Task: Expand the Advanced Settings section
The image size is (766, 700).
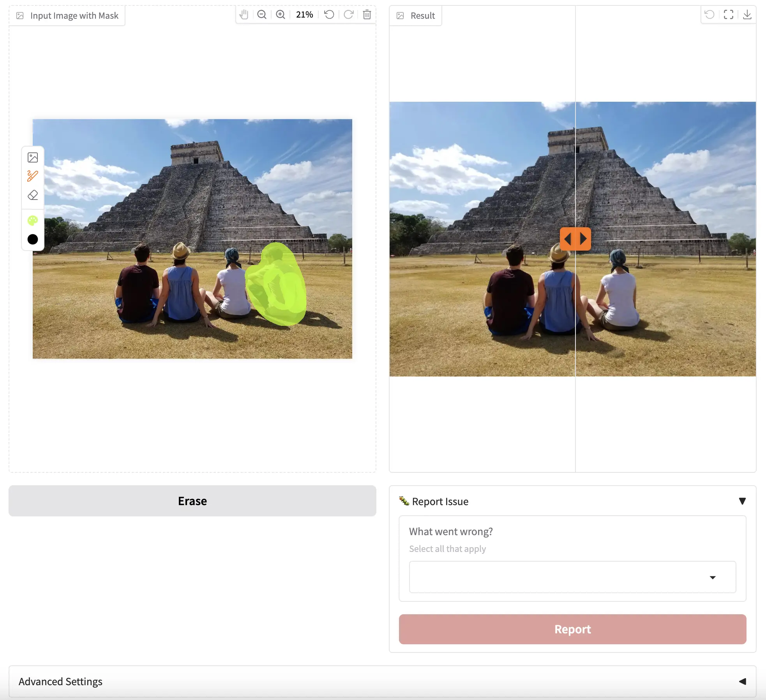Action: (x=742, y=681)
